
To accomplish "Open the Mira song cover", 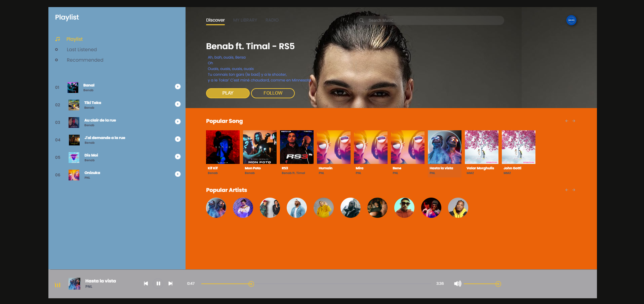I will [371, 147].
